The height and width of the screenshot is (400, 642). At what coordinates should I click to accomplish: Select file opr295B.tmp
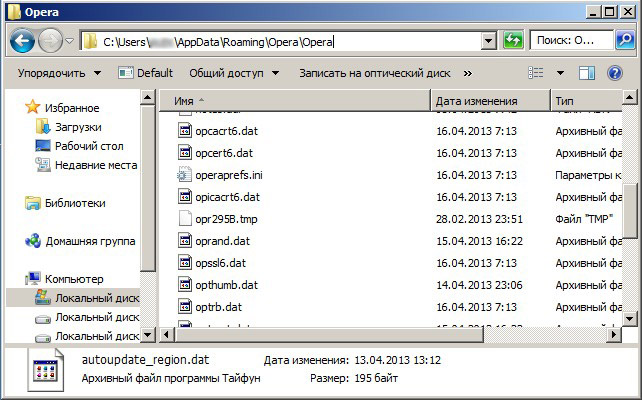[226, 219]
